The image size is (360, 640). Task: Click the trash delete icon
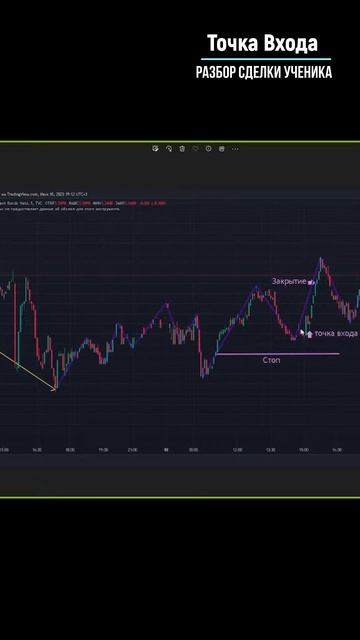[x=182, y=149]
